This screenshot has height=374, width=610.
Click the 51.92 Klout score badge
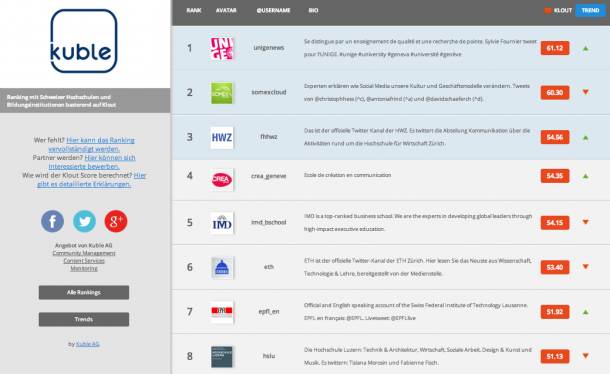coord(555,312)
